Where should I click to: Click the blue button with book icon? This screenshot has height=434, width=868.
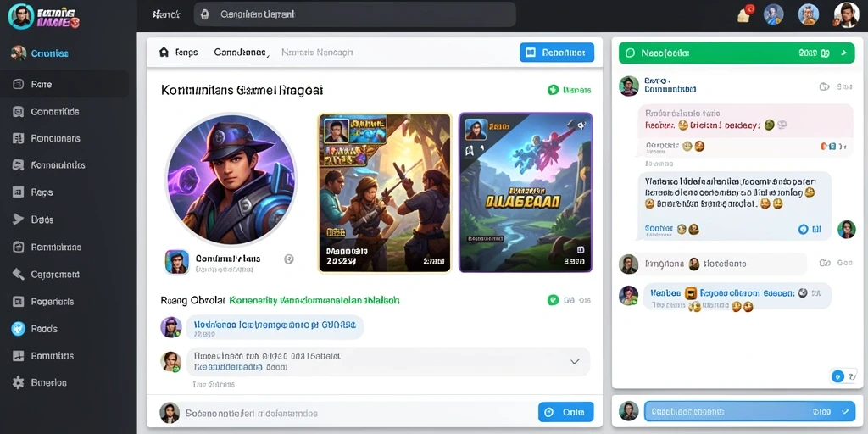pyautogui.click(x=557, y=53)
